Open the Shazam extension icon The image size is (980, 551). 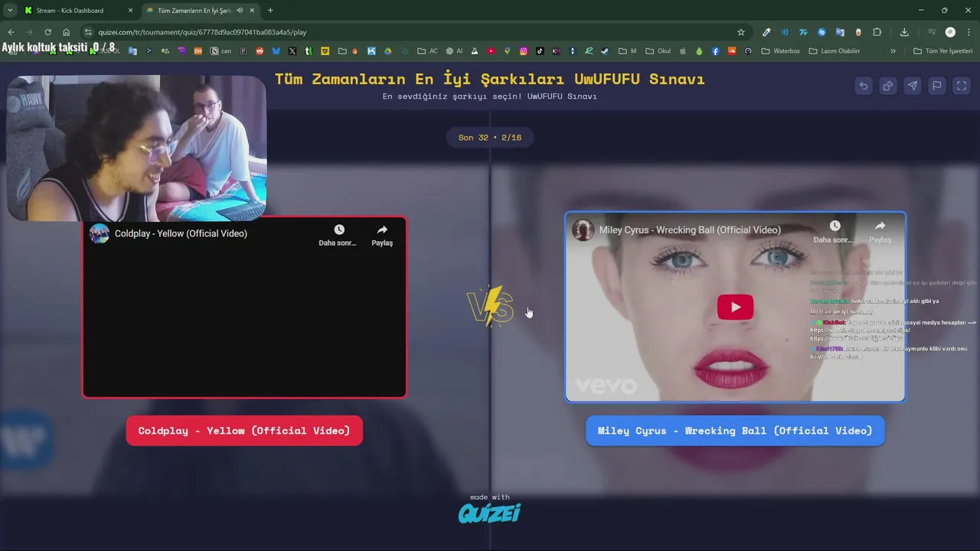tap(822, 32)
